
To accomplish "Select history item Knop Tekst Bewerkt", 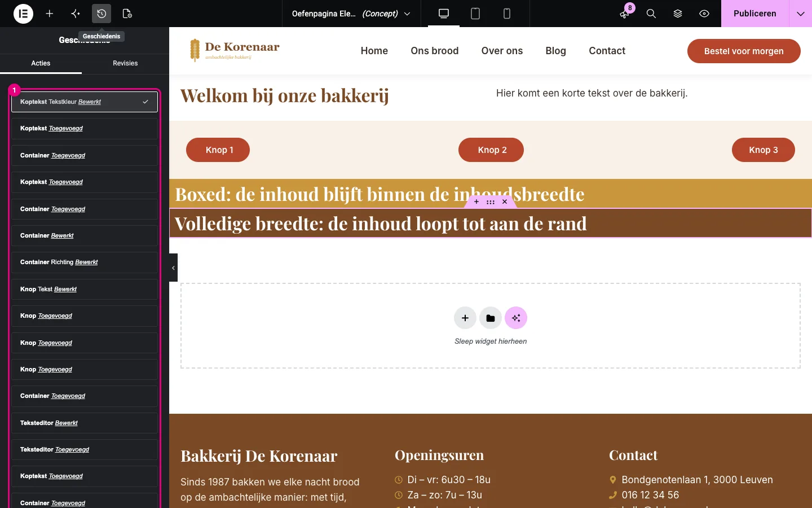I will click(85, 289).
